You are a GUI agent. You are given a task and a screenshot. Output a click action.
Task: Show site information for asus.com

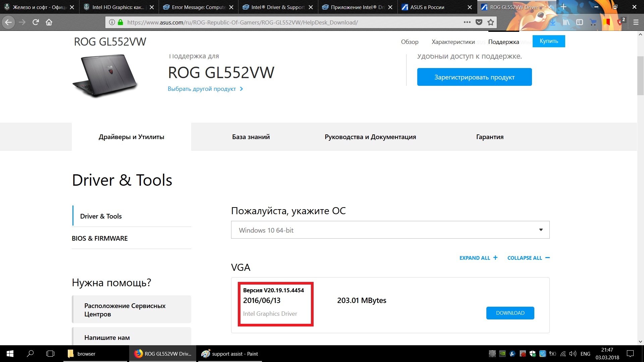tap(112, 22)
